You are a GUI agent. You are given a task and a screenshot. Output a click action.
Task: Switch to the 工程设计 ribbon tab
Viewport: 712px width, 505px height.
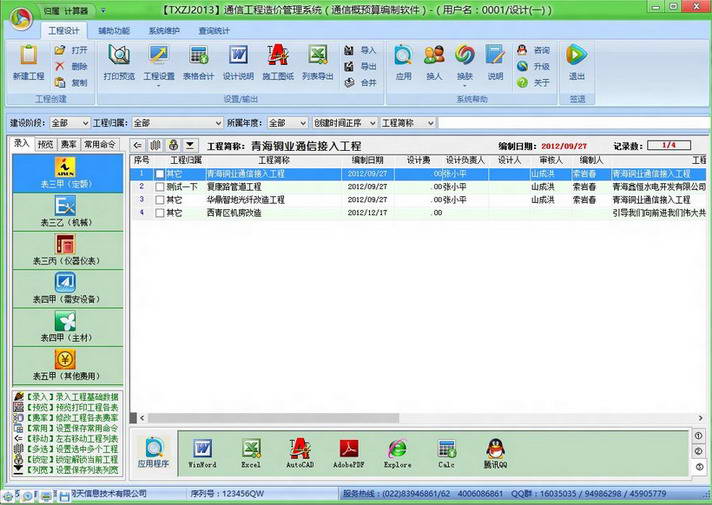(64, 31)
